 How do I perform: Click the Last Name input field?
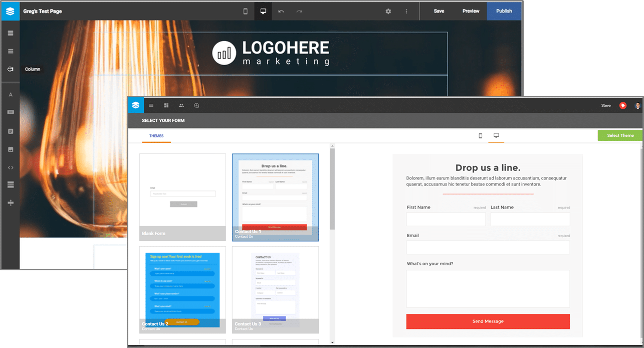530,219
